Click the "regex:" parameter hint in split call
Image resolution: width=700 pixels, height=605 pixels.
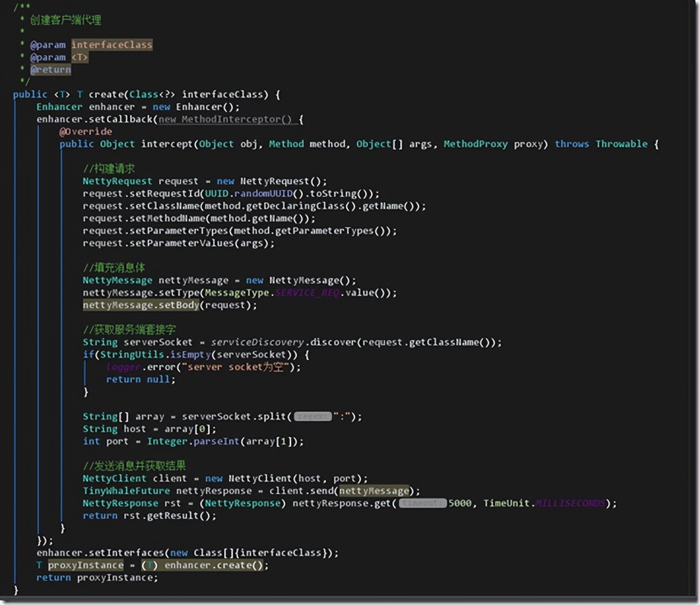coord(313,417)
